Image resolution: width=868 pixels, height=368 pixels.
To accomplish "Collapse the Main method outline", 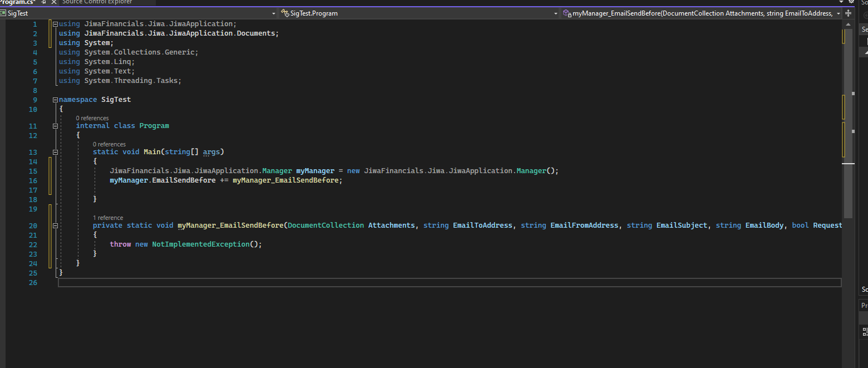I will tap(55, 152).
